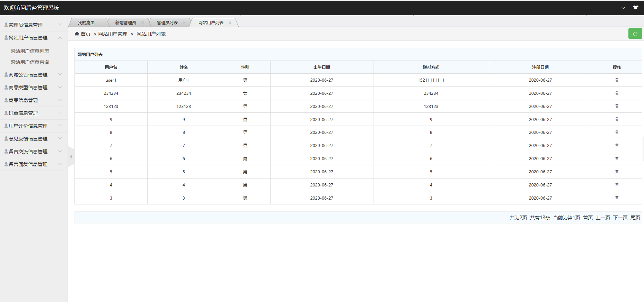Click 共有13条 record count text
This screenshot has height=302, width=644.
click(540, 218)
